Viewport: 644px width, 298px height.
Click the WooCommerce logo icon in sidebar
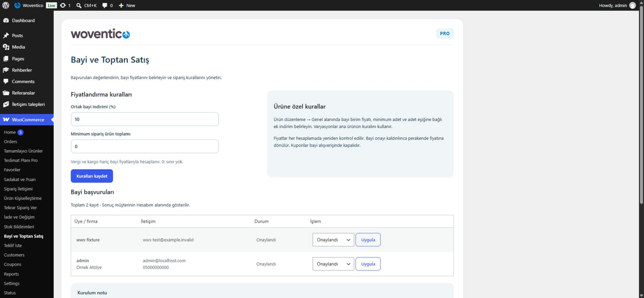click(6, 120)
